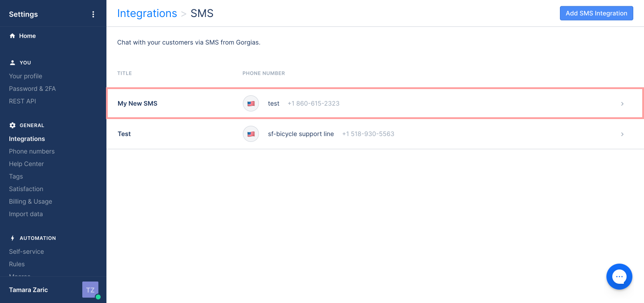Click the Automation lightning icon
The height and width of the screenshot is (303, 644).
pyautogui.click(x=13, y=238)
